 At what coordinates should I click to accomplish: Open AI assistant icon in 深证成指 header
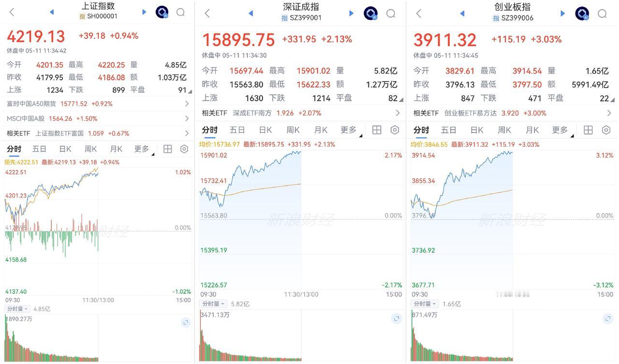click(370, 14)
